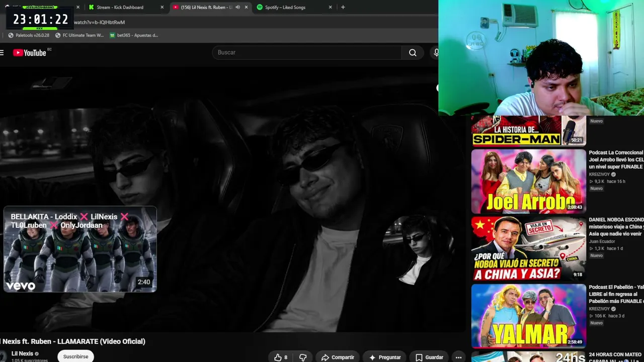Open the Preguntar AI button
644x362 pixels.
(x=385, y=357)
